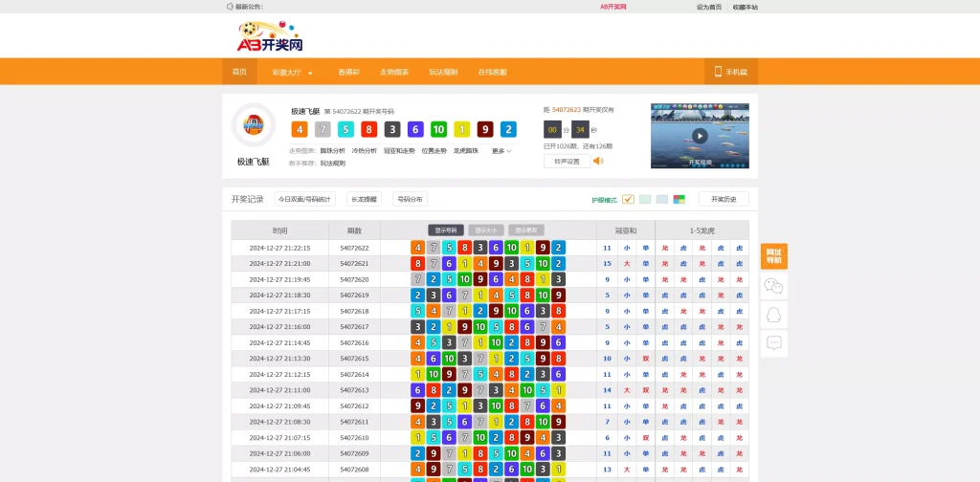Toggle 显示大小 display mode
This screenshot has width=980, height=482.
(x=486, y=230)
